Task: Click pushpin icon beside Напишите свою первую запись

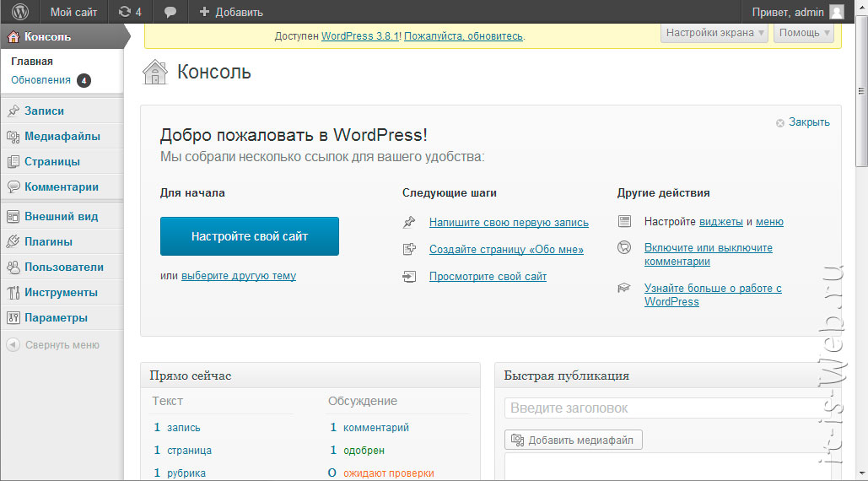Action: [x=409, y=223]
